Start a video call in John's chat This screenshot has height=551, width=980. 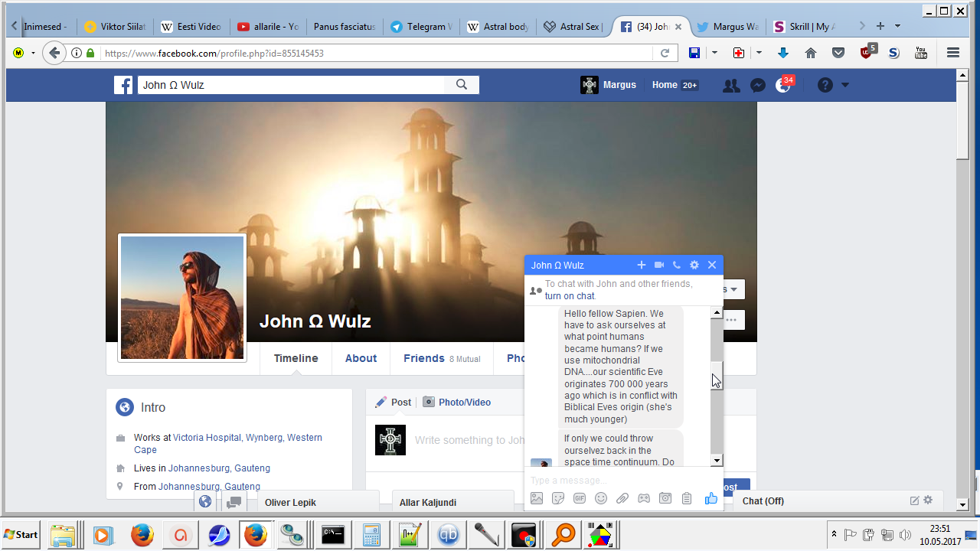[x=659, y=265]
